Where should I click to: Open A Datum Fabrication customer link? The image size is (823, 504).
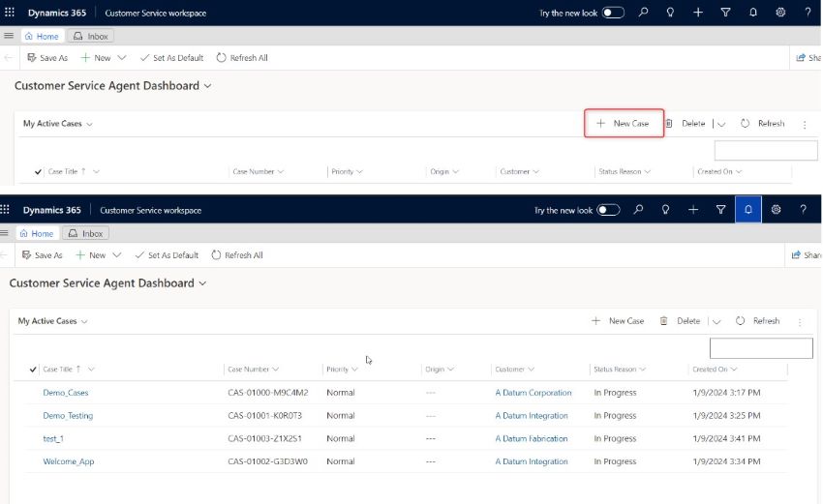tap(532, 438)
